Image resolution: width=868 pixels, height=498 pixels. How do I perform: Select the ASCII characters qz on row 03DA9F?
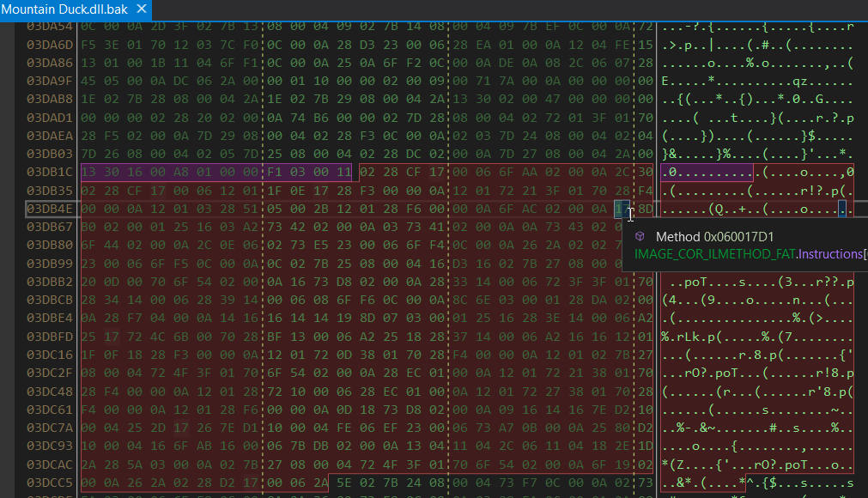pos(798,82)
